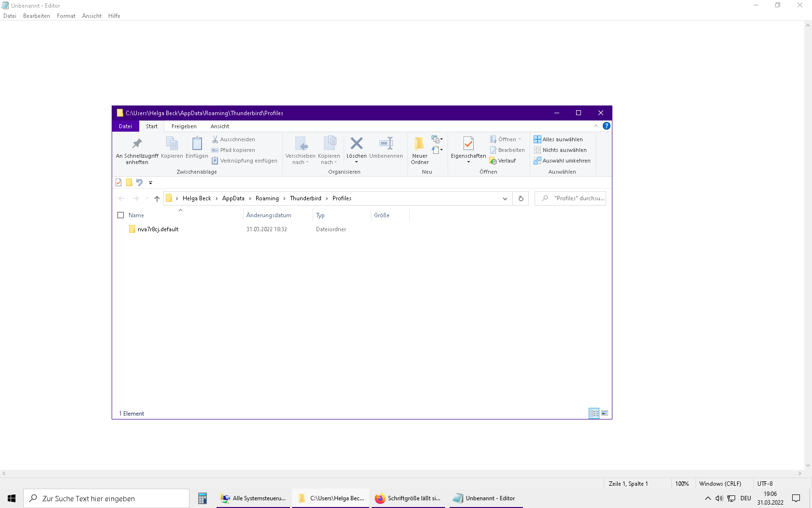Open the Explorer help question mark icon
Viewport: 812px width, 508px height.
point(607,126)
